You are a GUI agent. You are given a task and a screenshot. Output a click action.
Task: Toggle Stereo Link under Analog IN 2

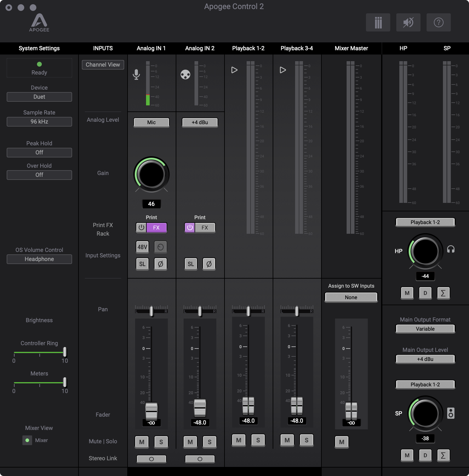pos(200,459)
